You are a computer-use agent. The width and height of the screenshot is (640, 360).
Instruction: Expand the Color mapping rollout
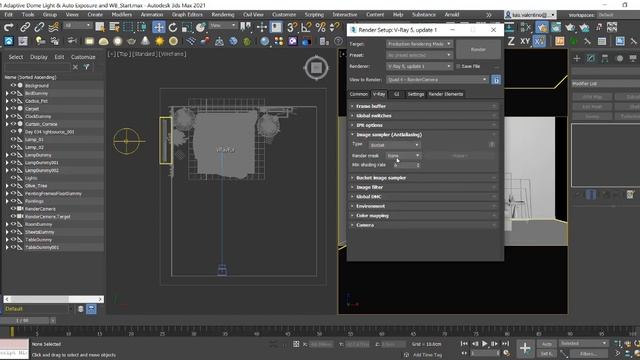pos(424,216)
